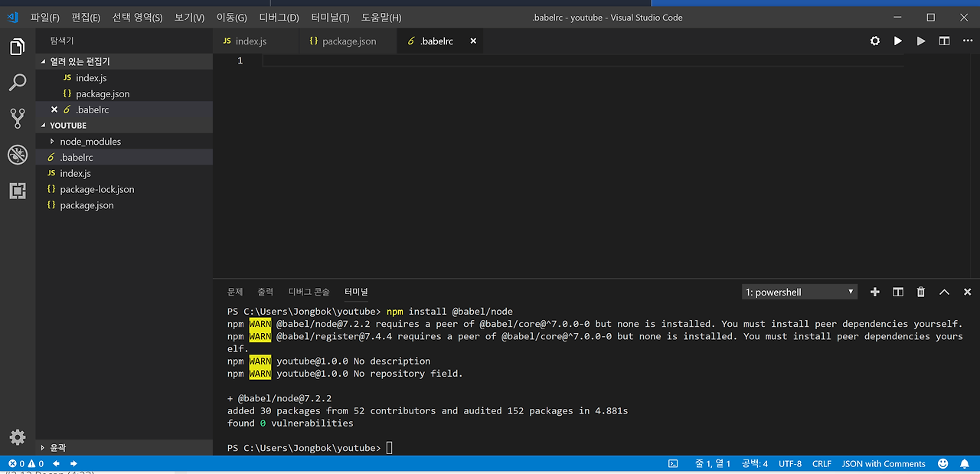Kill the terminal with trash icon

[921, 292]
